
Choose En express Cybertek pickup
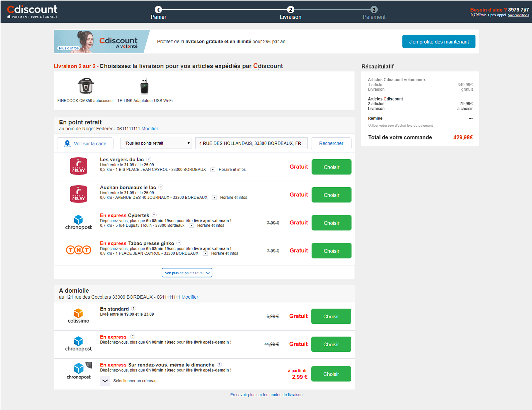[331, 223]
